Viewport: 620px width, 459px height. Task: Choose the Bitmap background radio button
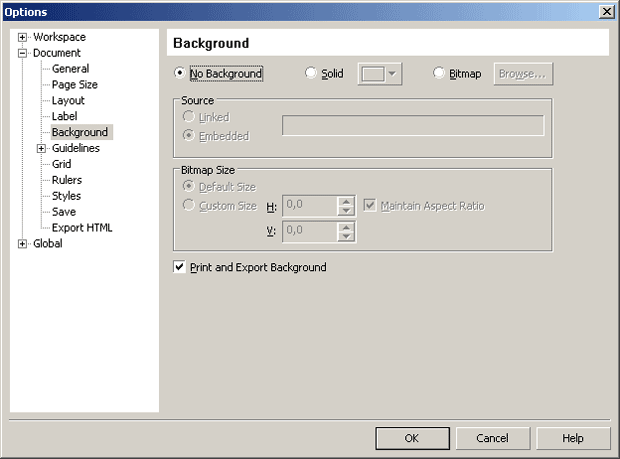[439, 73]
